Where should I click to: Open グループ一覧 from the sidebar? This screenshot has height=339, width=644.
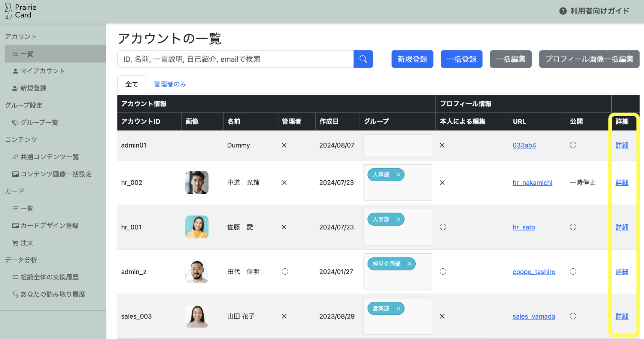click(x=39, y=122)
